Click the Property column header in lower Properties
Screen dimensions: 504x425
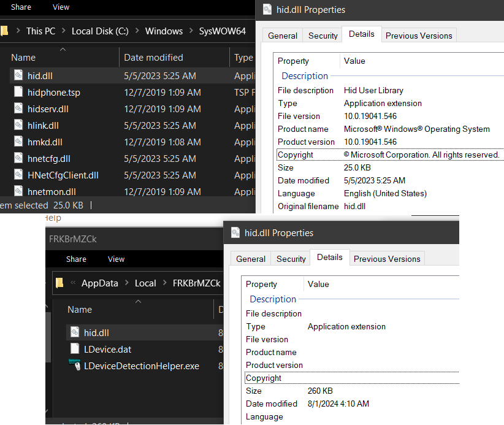click(272, 284)
